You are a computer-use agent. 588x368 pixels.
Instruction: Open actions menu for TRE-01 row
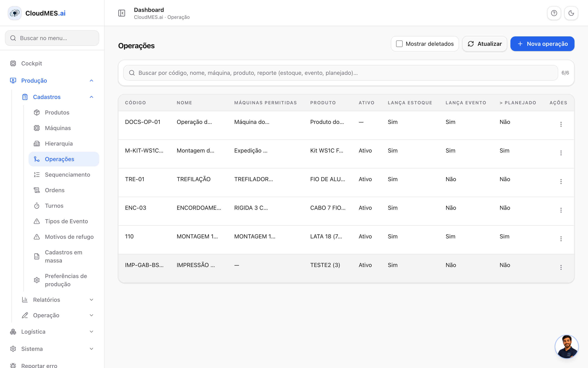[561, 182]
